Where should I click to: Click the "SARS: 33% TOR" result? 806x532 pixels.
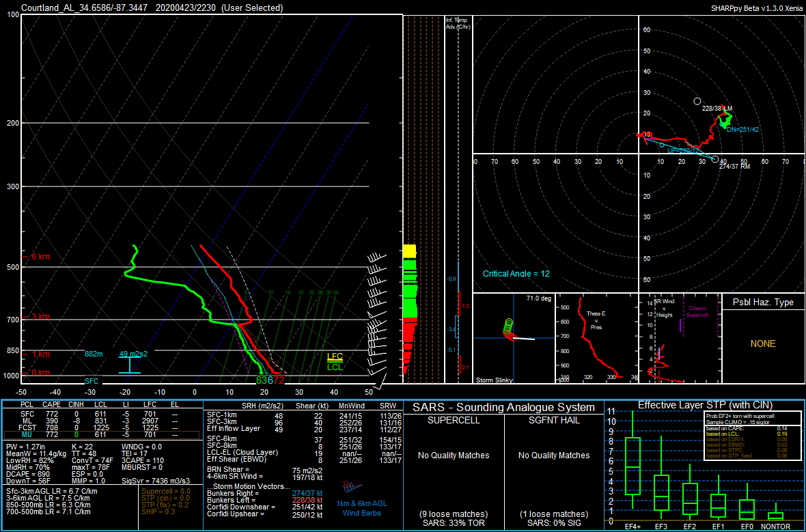[x=454, y=523]
